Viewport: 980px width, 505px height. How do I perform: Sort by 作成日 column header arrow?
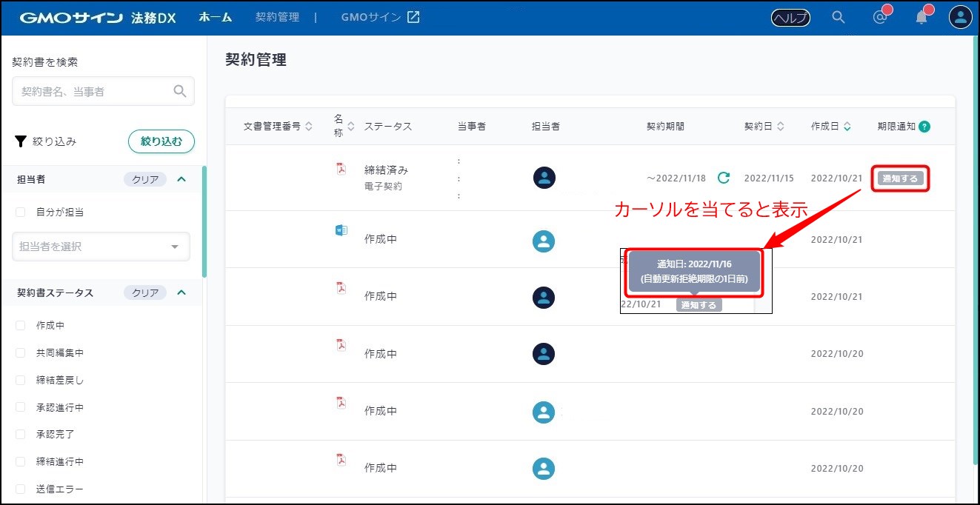click(847, 127)
